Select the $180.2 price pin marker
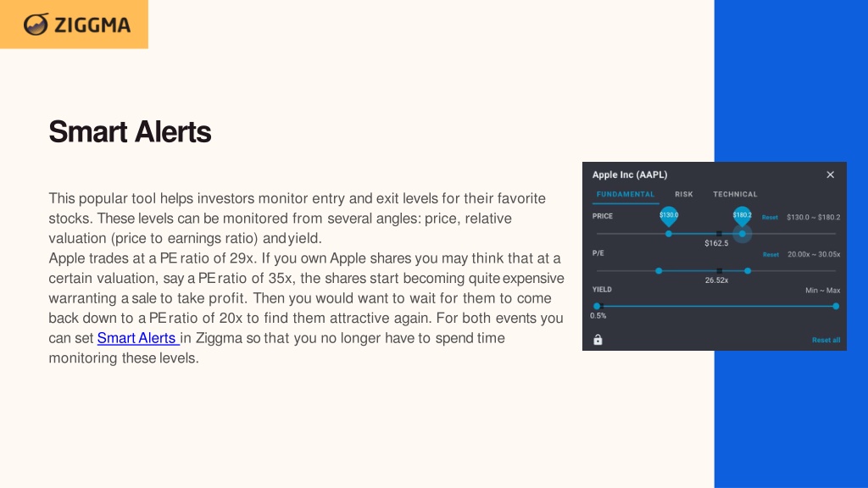Screen dimensions: 868x488 [743, 216]
